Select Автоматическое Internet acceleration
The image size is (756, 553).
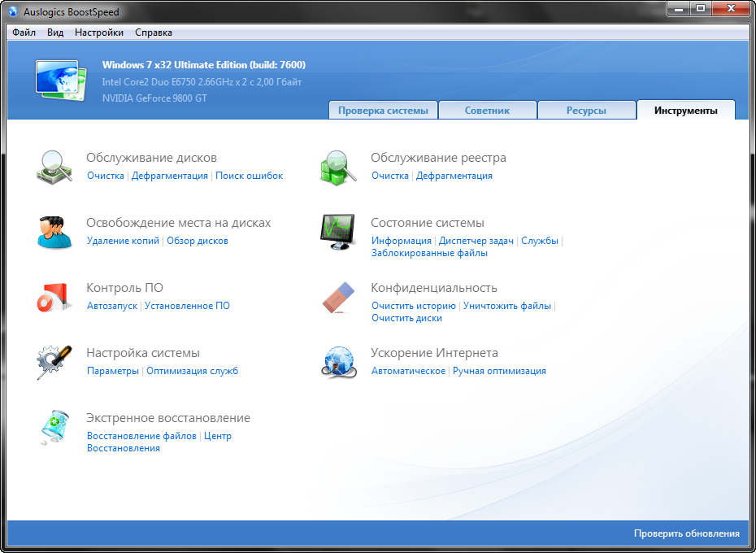pos(408,371)
